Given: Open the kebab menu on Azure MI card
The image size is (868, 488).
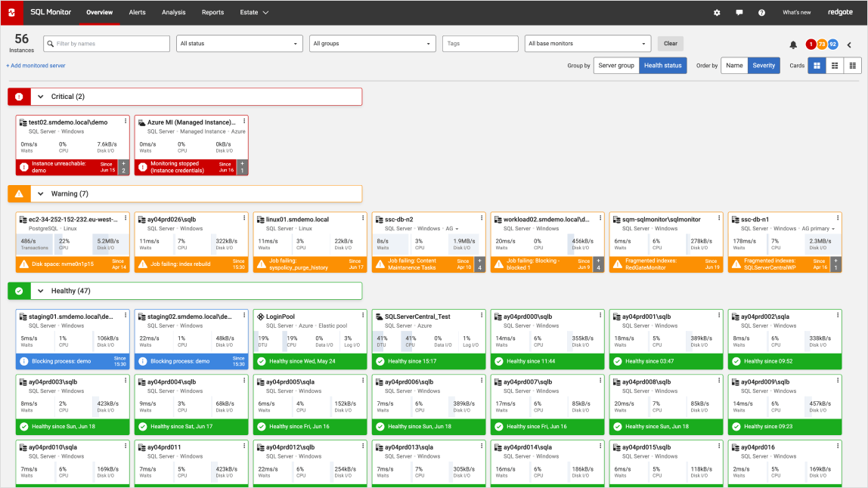Looking at the screenshot, I should point(244,121).
